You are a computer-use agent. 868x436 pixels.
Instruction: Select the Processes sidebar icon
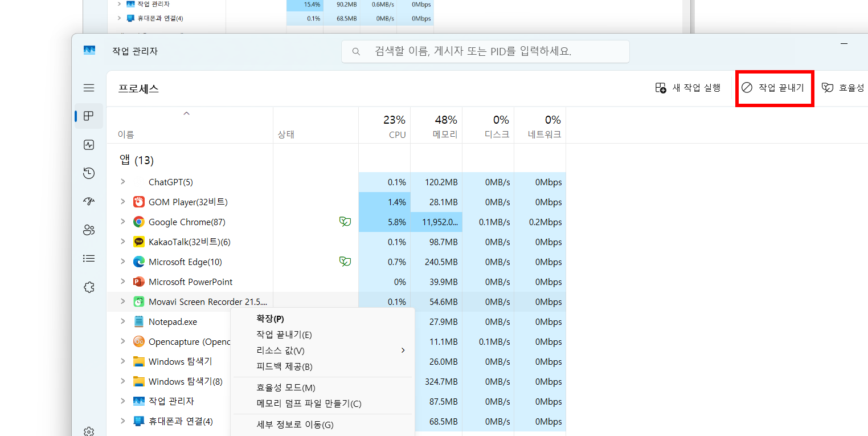click(x=88, y=116)
